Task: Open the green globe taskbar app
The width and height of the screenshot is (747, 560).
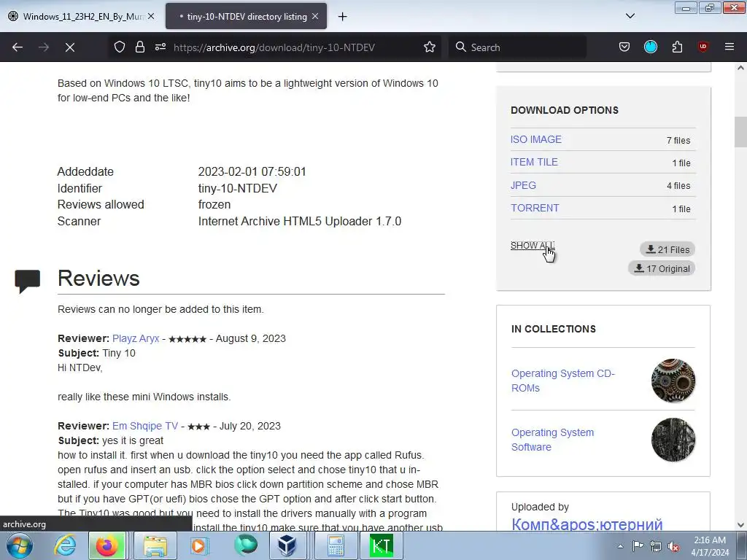Action: (246, 545)
